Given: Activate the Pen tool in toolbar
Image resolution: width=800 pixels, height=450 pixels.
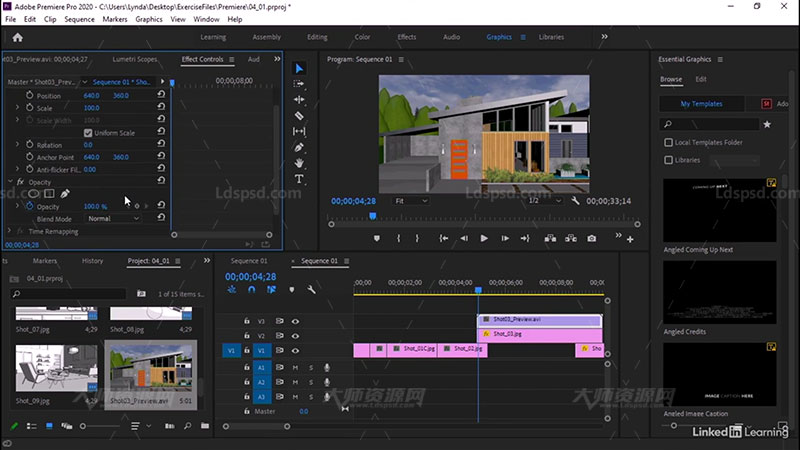Looking at the screenshot, I should [x=299, y=147].
